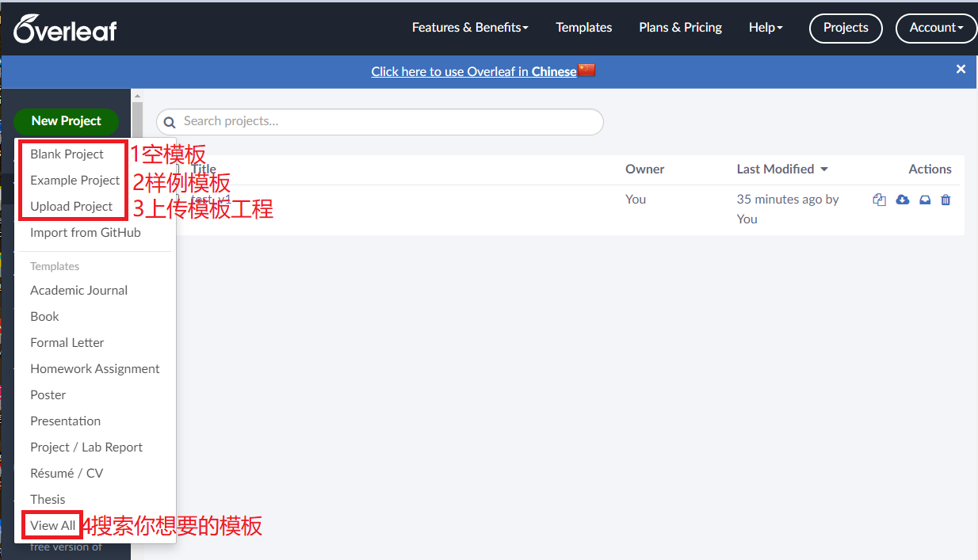
Task: Open the Account dropdown
Action: (936, 28)
